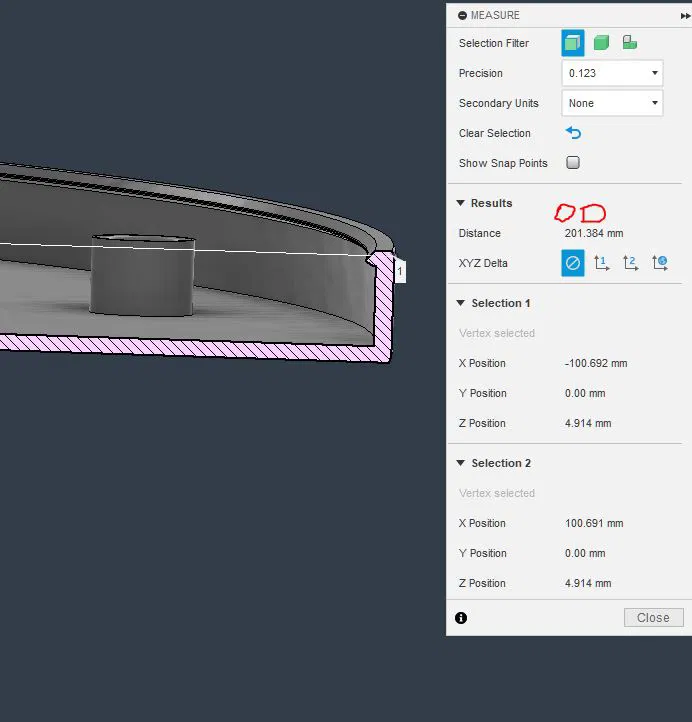Viewport: 692px width, 722px height.
Task: Click Selection 1 Z Position 4.914 mm
Action: [x=588, y=423]
